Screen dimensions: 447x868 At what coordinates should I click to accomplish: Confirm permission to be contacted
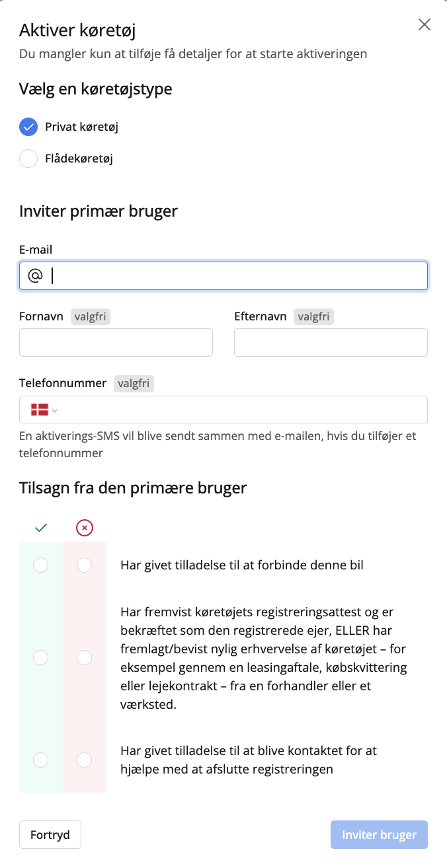pos(41,760)
